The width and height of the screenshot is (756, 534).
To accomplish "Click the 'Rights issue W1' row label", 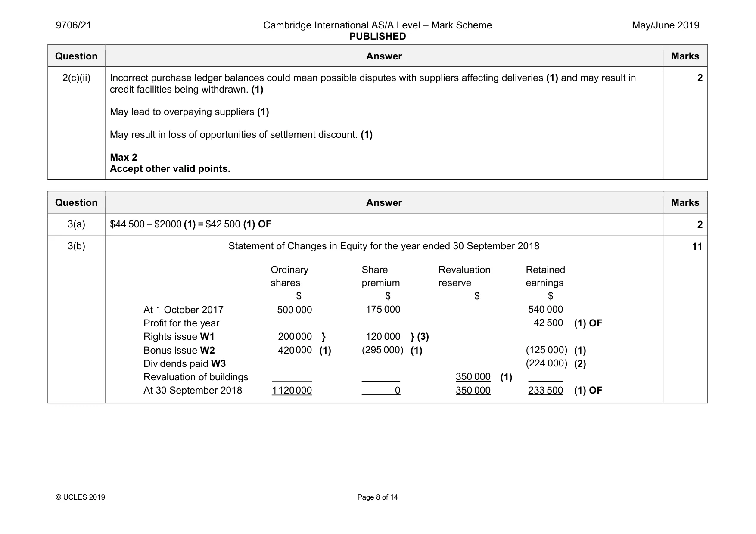I will (179, 336).
